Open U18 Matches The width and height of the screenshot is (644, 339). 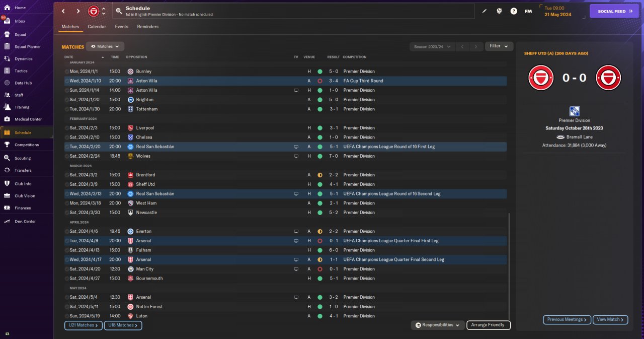(123, 325)
